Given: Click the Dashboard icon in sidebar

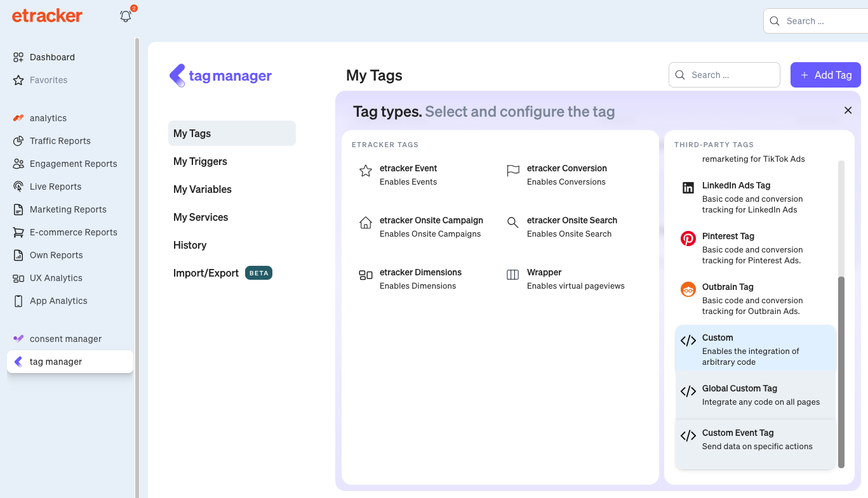Looking at the screenshot, I should tap(18, 57).
